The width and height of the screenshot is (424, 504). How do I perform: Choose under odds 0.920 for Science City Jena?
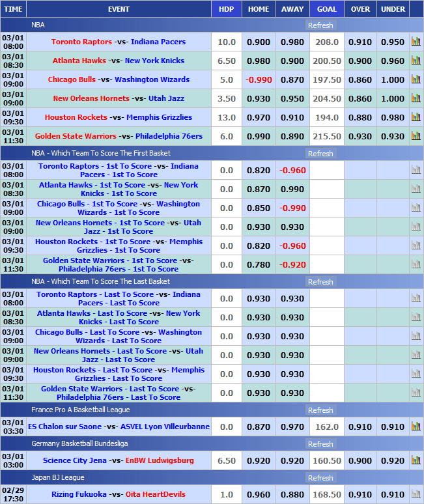(393, 460)
